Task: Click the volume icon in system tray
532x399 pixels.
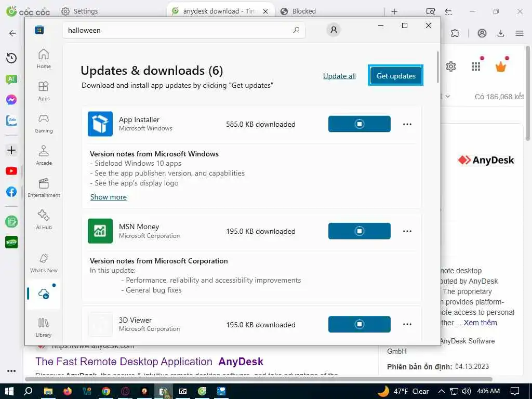Action: tap(466, 391)
